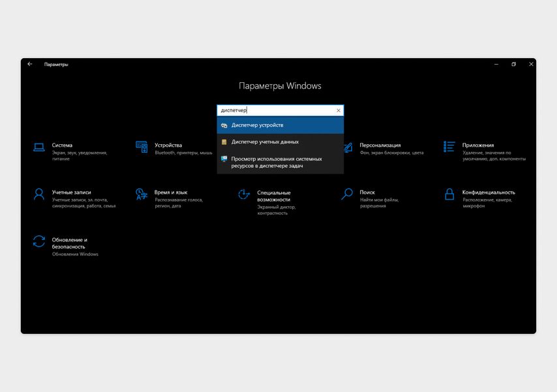Open the Время и язык category
The width and height of the screenshot is (557, 392).
(171, 192)
